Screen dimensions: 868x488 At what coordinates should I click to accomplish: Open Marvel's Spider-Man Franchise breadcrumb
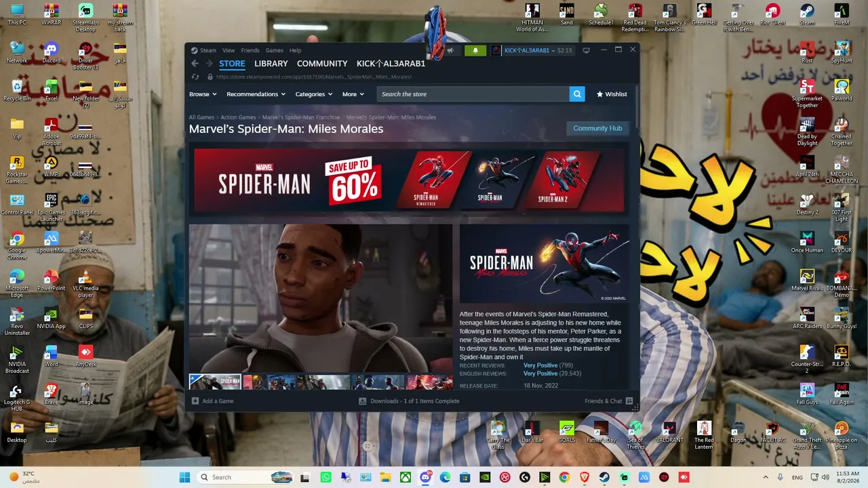coord(301,117)
